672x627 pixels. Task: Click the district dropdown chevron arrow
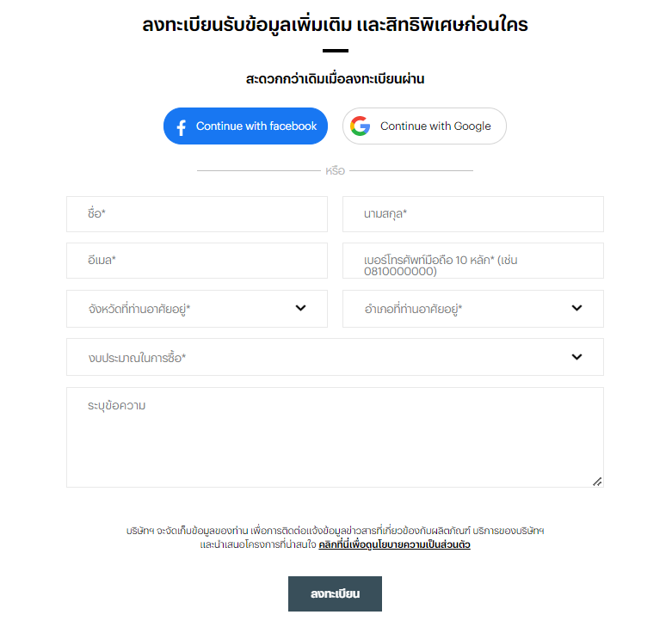576,308
